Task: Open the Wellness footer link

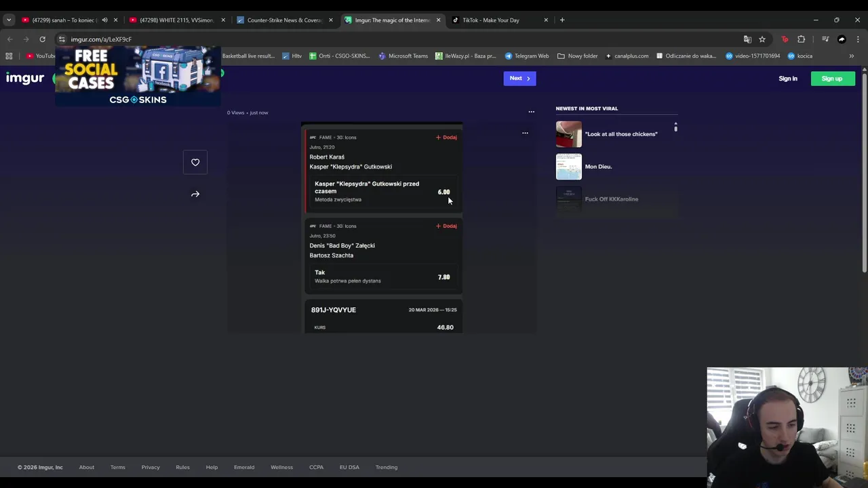Action: tap(281, 467)
